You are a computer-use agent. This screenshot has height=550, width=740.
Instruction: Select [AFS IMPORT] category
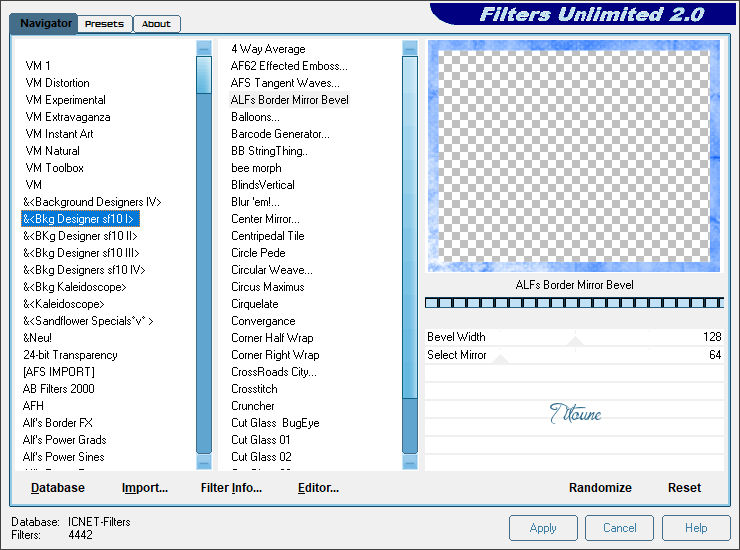click(59, 372)
